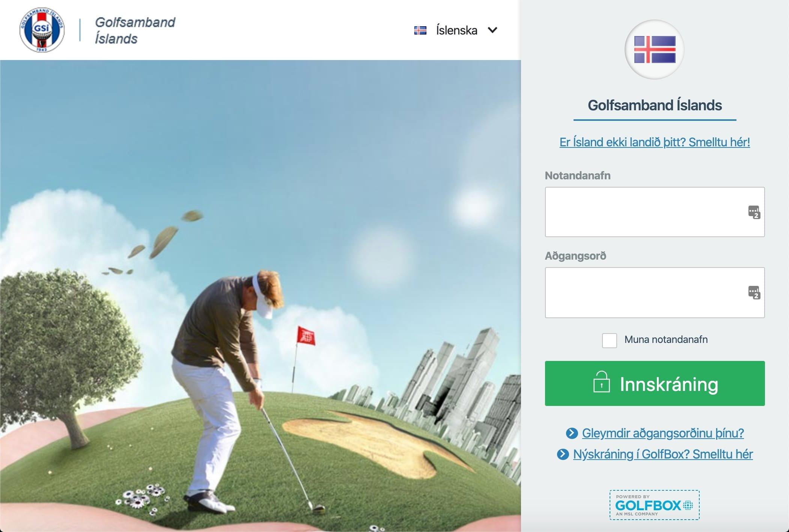This screenshot has height=532, width=789.
Task: Open the Powered by GolfBox badge
Action: [x=654, y=505]
